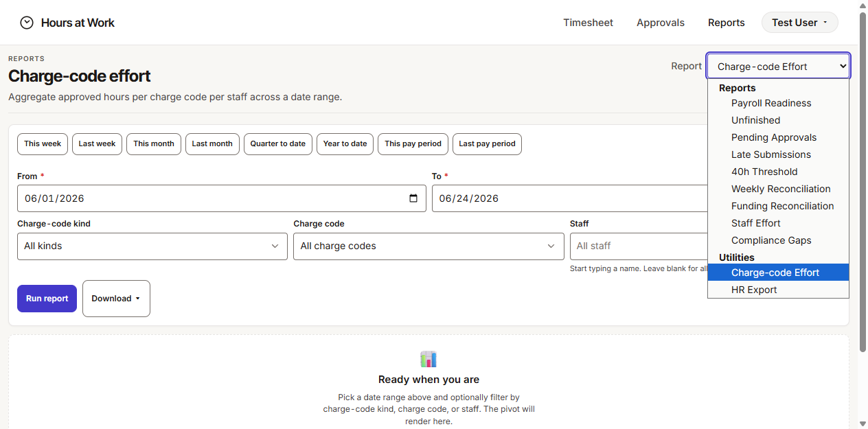Choose Staff Effort from the list
Screen dimensions: 868x429
(x=778, y=223)
